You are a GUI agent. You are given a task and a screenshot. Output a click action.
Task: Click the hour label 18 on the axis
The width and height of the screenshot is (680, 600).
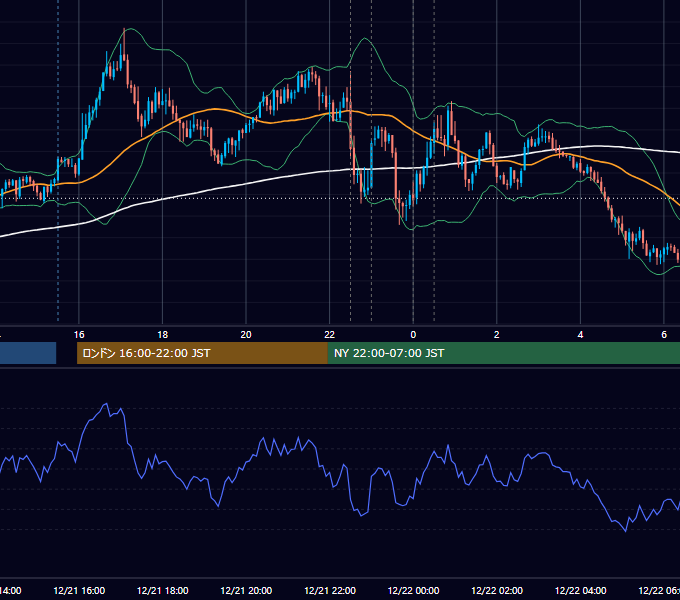click(163, 335)
